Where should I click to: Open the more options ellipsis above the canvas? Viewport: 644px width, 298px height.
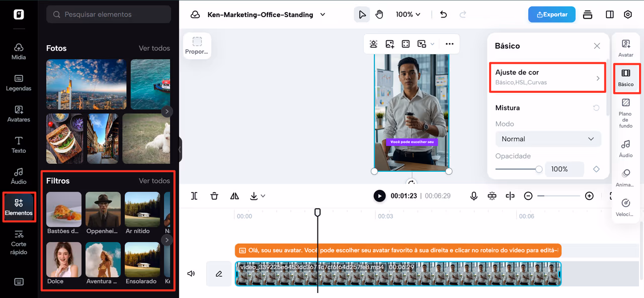pyautogui.click(x=449, y=44)
